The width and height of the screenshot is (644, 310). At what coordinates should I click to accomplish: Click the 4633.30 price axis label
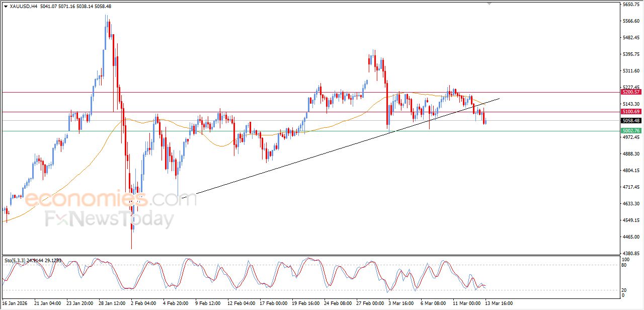pyautogui.click(x=631, y=204)
